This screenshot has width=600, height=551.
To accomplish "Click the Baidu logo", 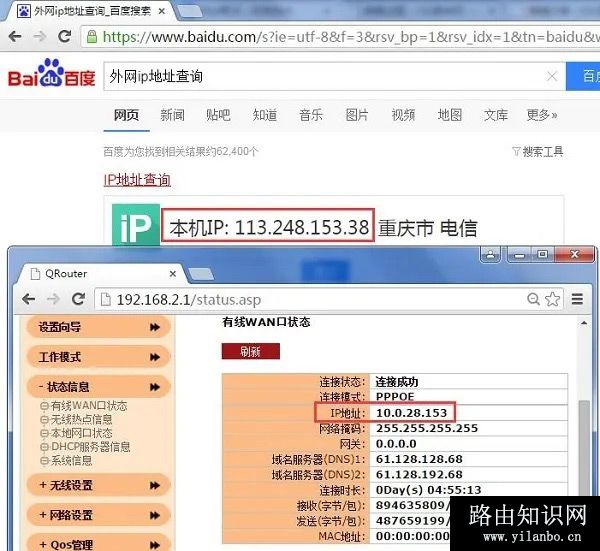I will [x=51, y=73].
